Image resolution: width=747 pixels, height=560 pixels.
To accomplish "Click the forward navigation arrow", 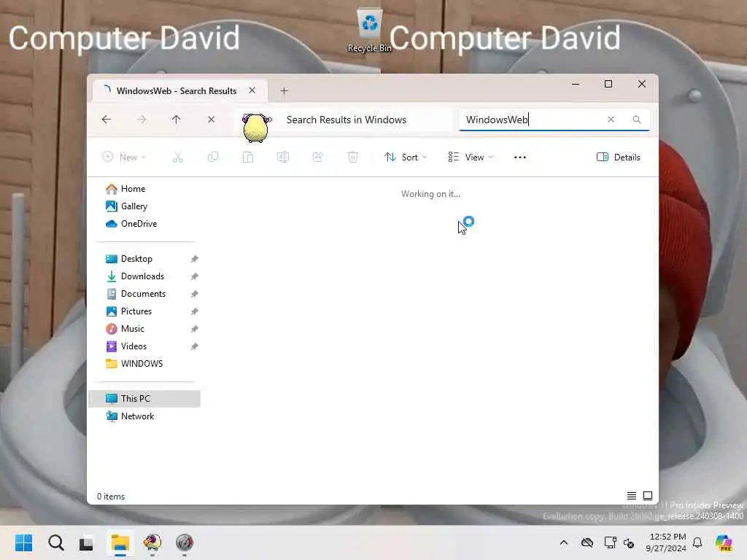I will coord(142,120).
